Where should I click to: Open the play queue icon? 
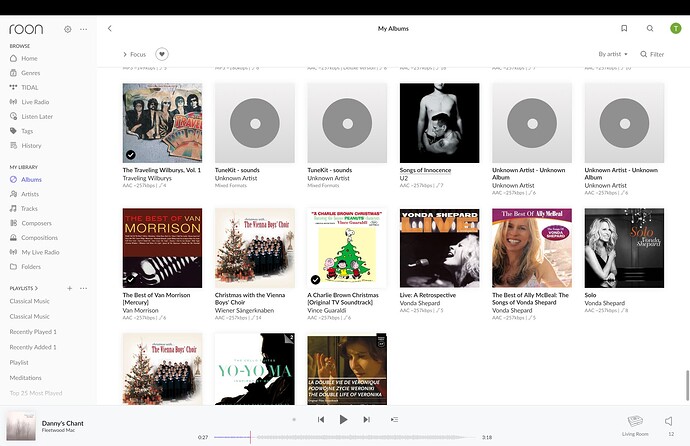point(394,420)
